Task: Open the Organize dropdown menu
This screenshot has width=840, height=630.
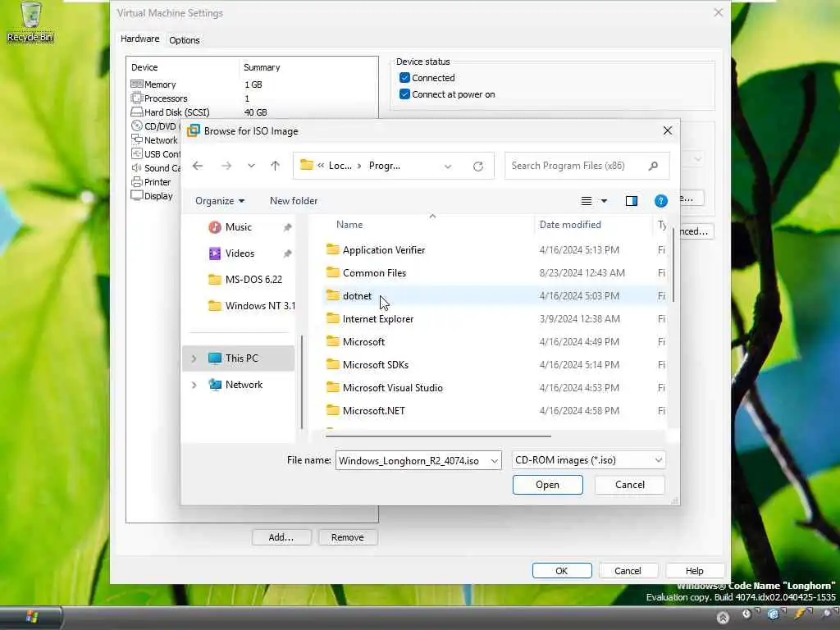Action: [220, 201]
